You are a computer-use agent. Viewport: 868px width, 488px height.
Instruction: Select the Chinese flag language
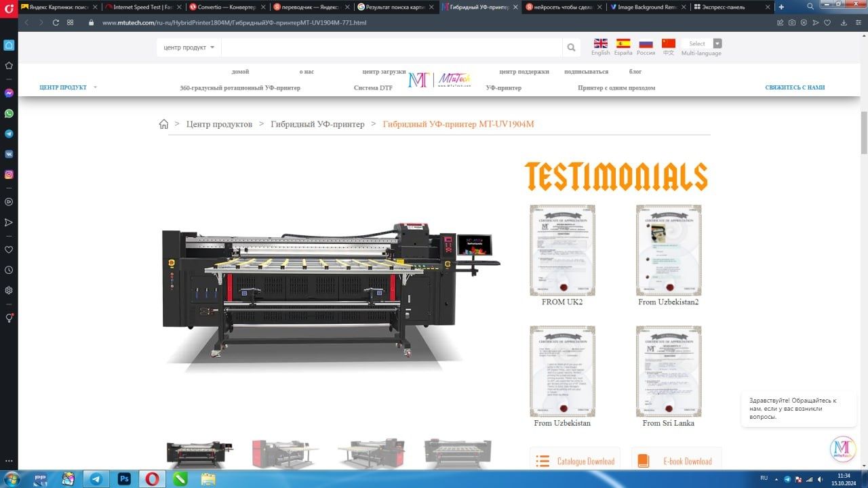669,43
